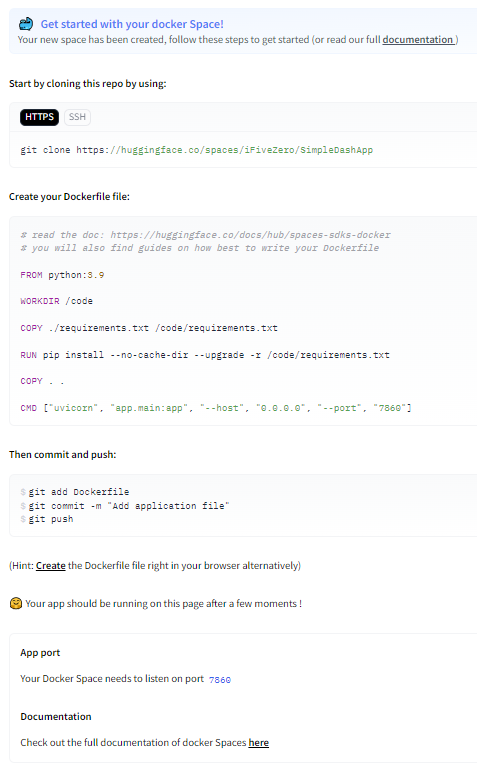The height and width of the screenshot is (770, 477).
Task: Open the Create Dockerfile hint link
Action: click(x=51, y=565)
